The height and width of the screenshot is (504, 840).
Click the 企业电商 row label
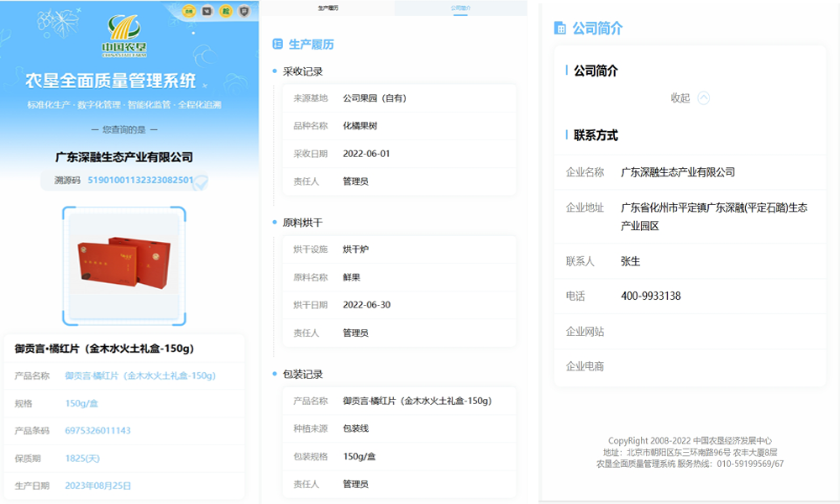(x=585, y=366)
